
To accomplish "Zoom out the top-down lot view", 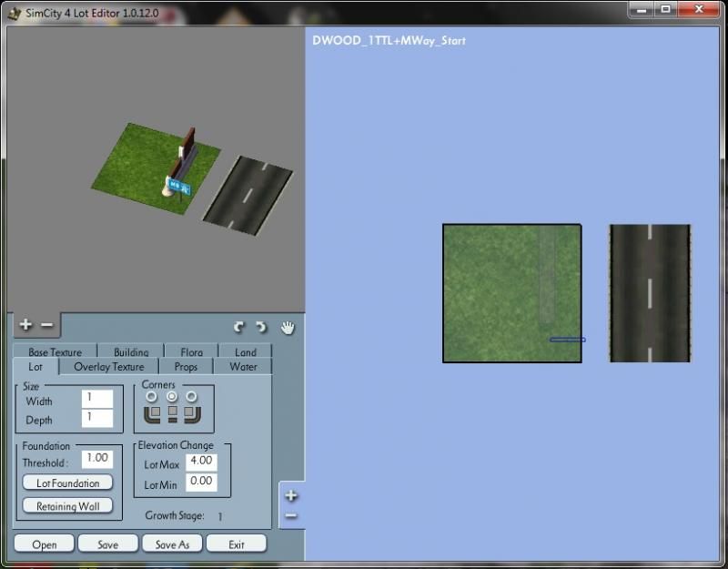I will click(291, 515).
